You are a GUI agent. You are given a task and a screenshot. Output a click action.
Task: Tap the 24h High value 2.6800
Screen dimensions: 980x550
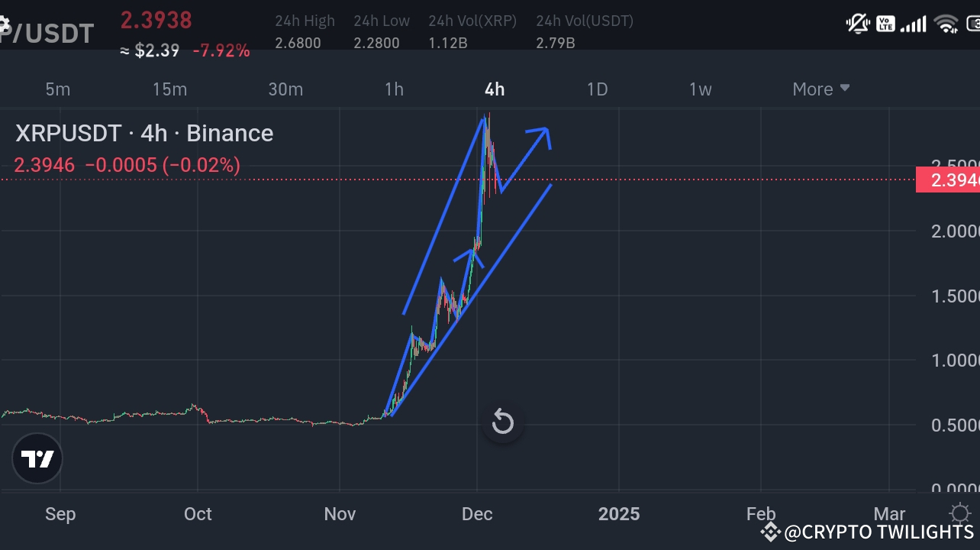click(x=299, y=43)
